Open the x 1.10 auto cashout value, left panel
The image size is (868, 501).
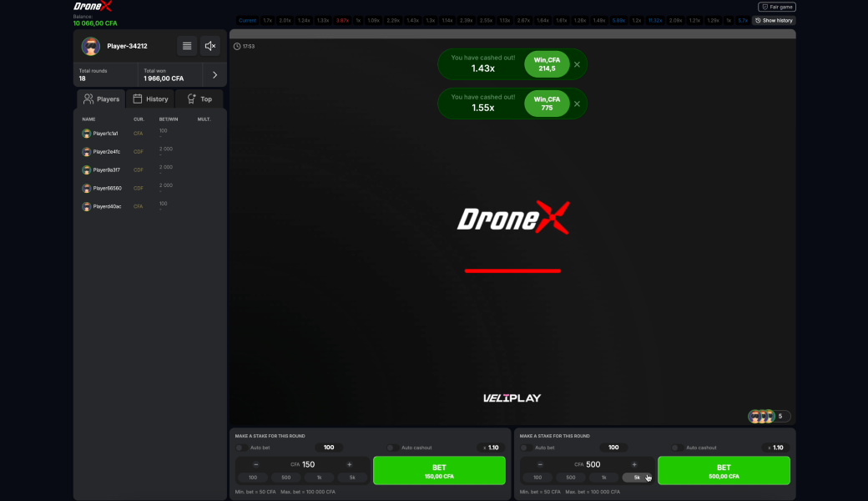click(x=492, y=448)
